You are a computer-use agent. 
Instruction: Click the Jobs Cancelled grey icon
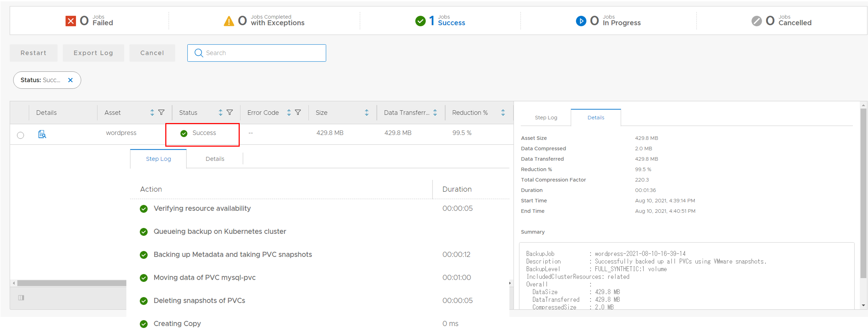click(756, 21)
